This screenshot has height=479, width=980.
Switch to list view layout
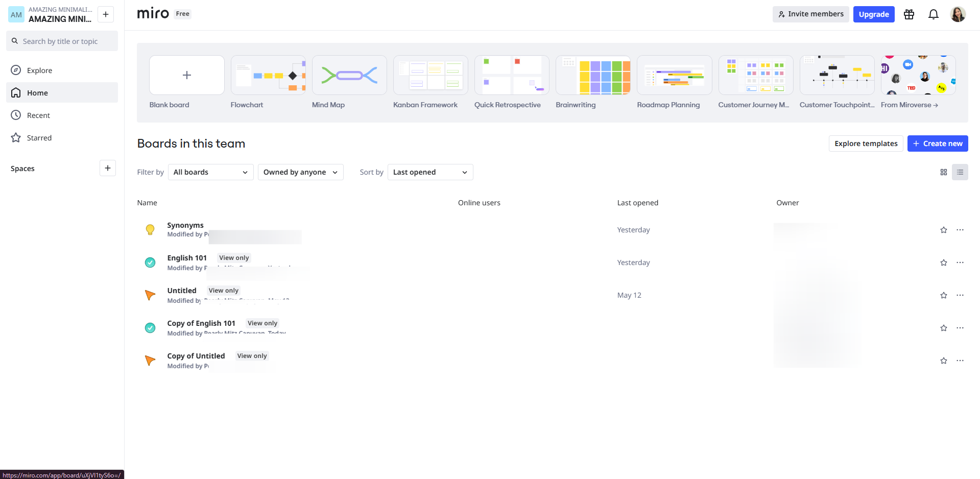pyautogui.click(x=960, y=172)
